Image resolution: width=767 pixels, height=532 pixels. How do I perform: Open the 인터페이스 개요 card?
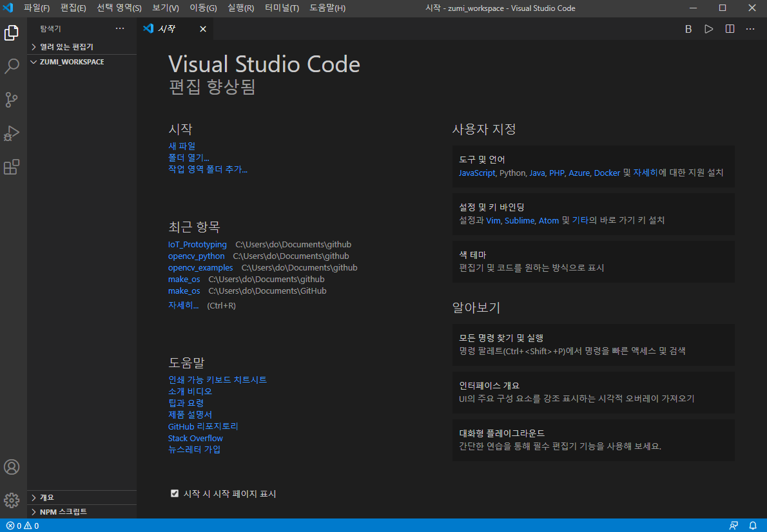click(594, 392)
